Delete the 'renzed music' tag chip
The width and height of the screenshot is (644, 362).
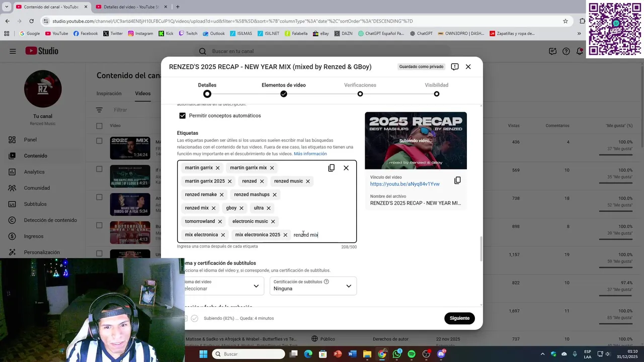click(x=307, y=181)
